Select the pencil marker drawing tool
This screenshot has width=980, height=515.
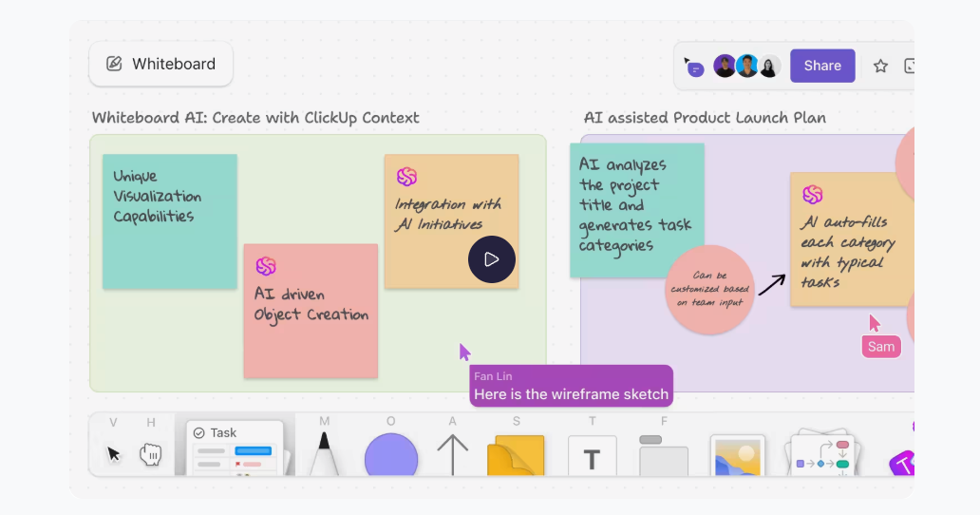coord(324,454)
